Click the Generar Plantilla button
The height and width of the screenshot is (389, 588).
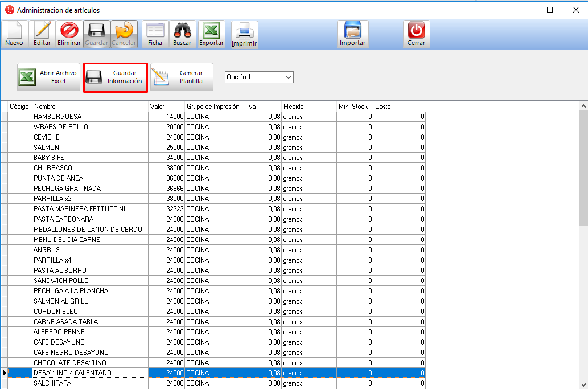click(182, 77)
